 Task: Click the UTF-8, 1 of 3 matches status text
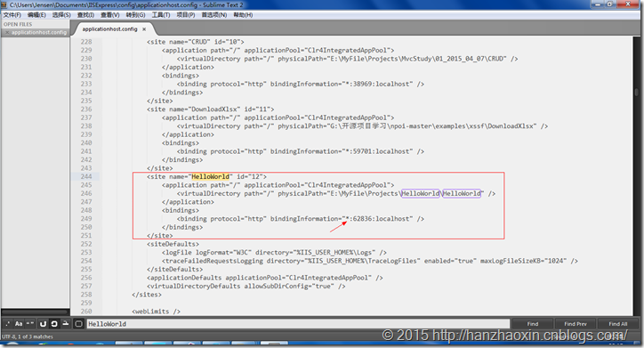coord(28,336)
